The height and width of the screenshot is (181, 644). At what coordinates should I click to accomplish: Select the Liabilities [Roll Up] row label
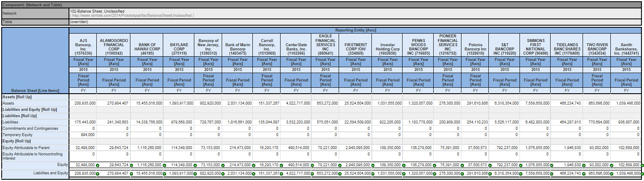click(19, 115)
